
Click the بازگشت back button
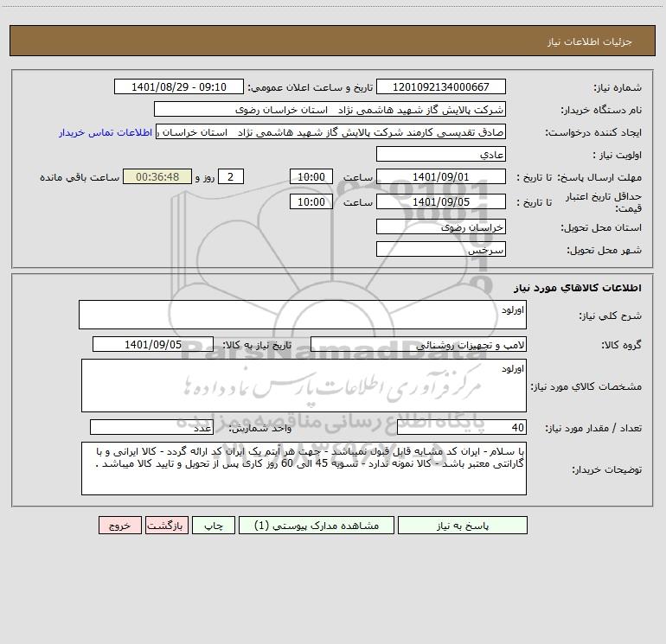point(166,526)
